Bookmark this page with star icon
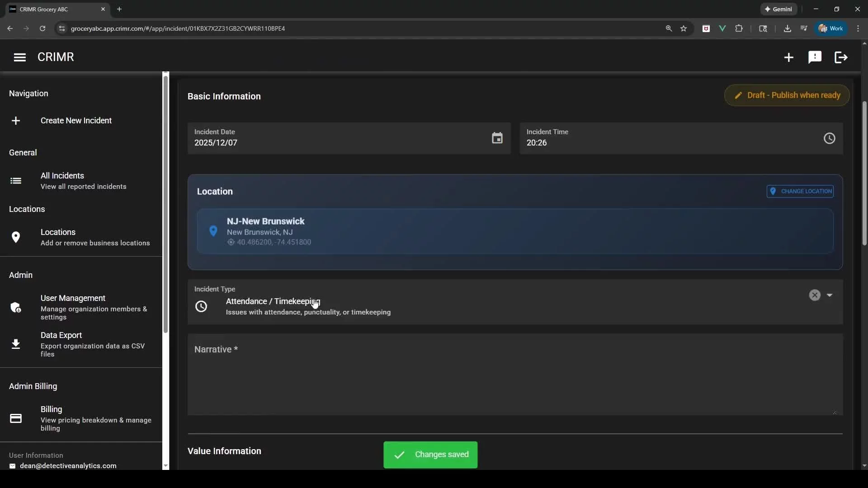Screen dimensions: 868x488 pyautogui.click(x=684, y=28)
